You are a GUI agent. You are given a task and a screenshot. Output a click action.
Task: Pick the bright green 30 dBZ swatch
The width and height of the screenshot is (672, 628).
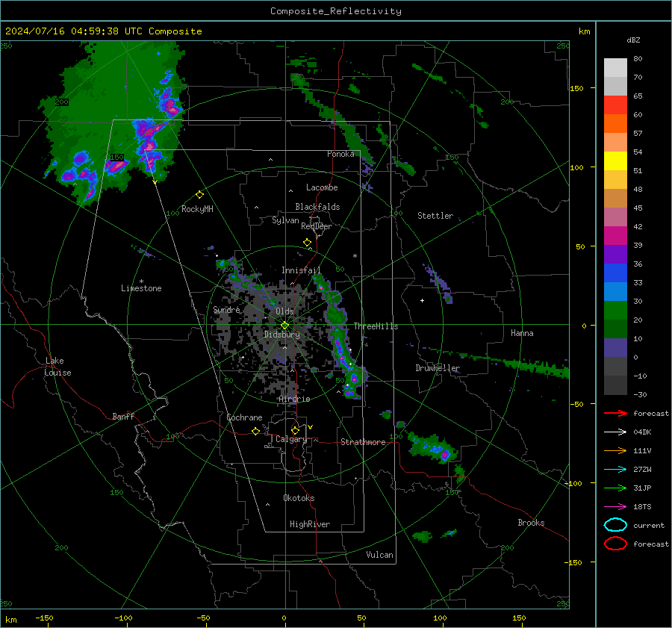click(x=615, y=311)
